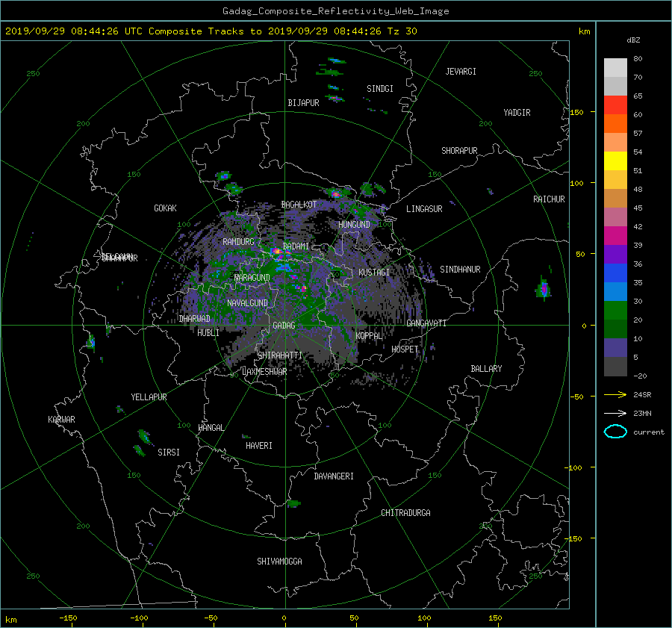
Task: Click the 'BALLARY' city label
Action: tap(486, 369)
